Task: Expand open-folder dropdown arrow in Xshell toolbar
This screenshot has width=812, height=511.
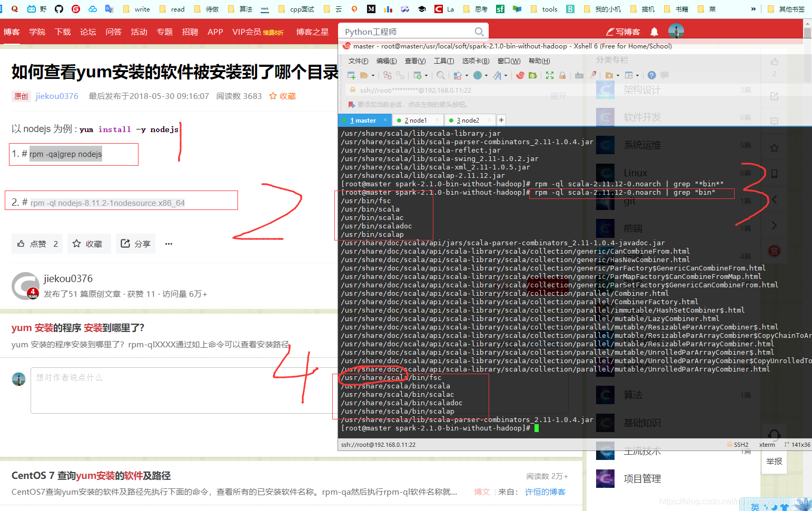Action: (373, 75)
